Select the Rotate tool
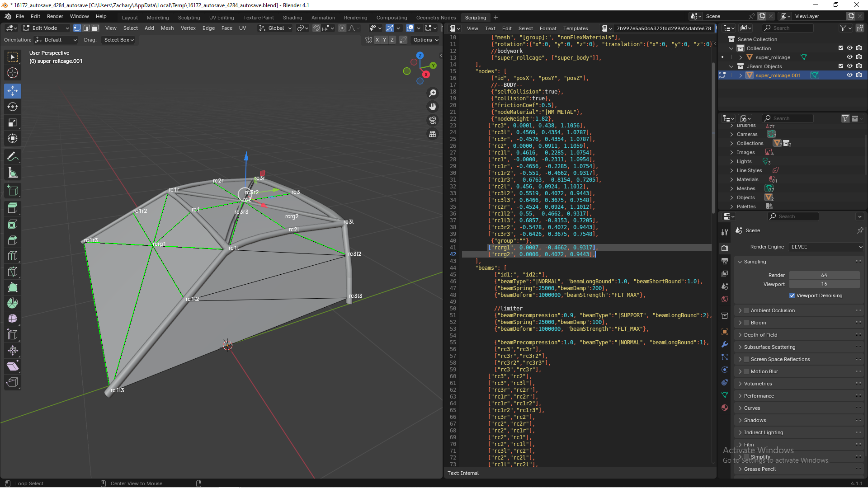 [13, 107]
